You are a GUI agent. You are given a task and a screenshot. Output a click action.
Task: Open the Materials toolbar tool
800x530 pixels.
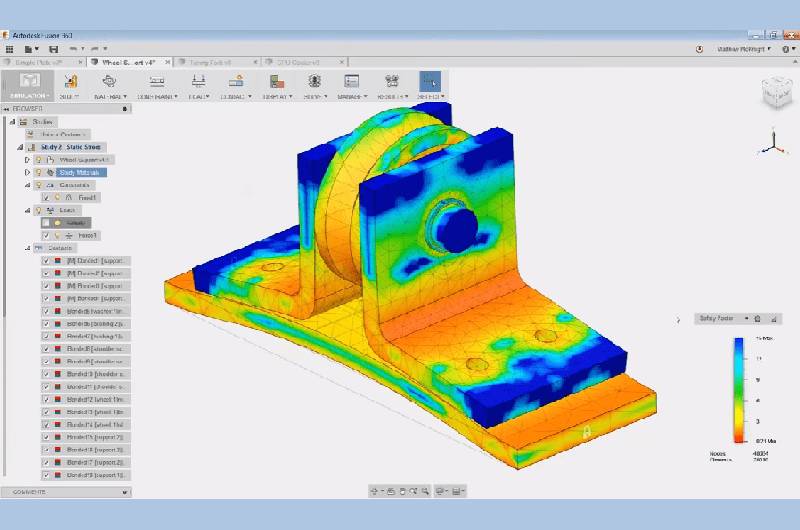point(110,86)
